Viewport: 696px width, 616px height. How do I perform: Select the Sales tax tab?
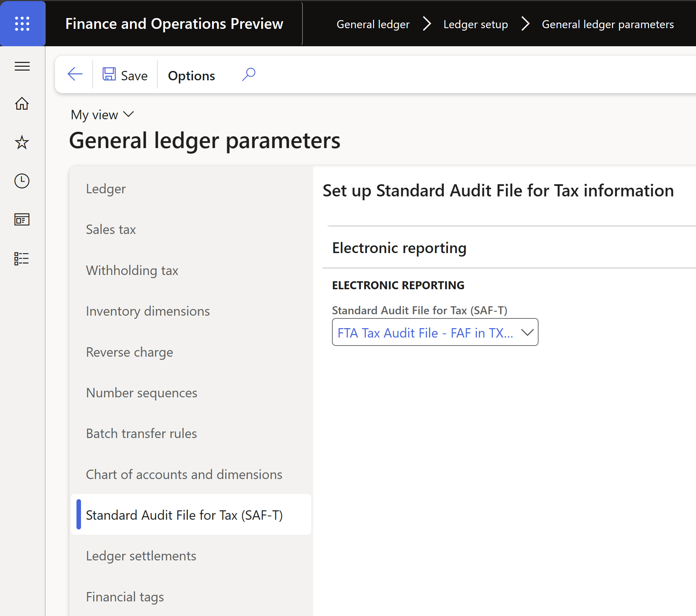[111, 229]
